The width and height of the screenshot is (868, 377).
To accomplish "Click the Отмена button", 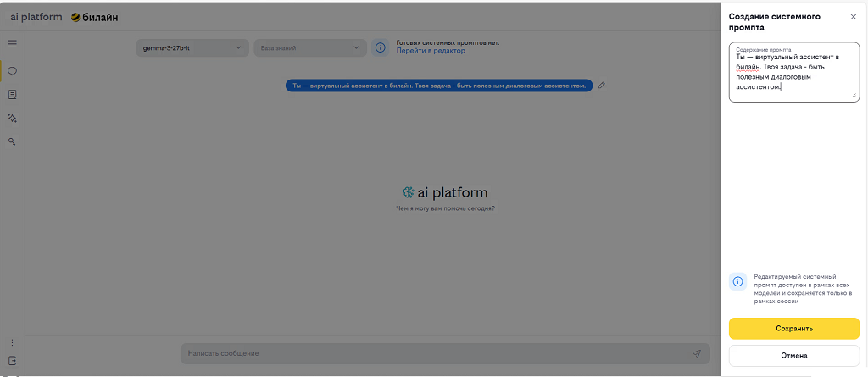I will [x=793, y=356].
